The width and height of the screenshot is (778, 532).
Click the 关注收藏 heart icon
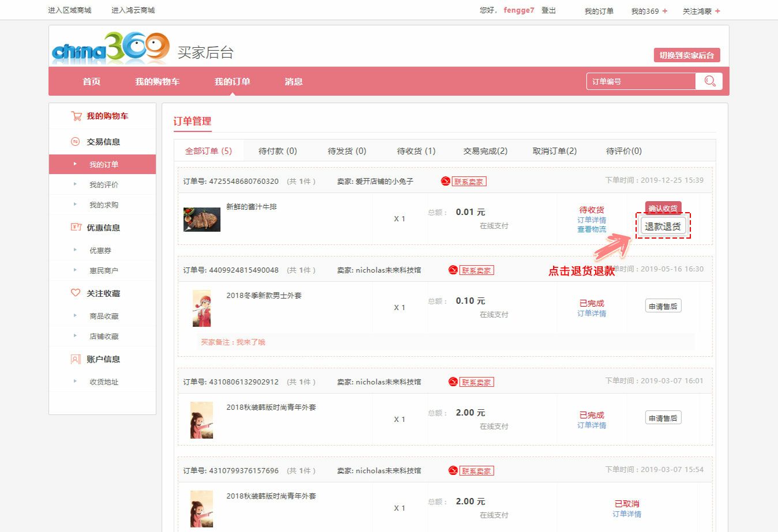pos(76,293)
